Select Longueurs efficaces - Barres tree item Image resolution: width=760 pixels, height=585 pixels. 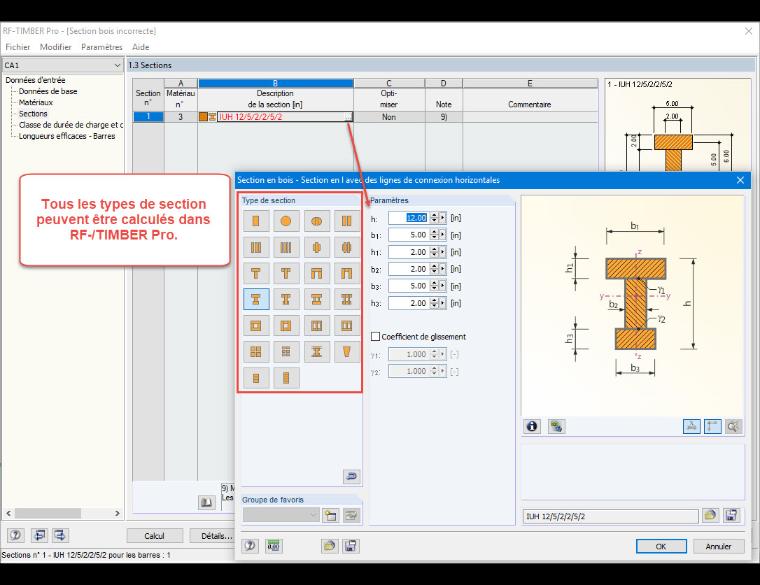click(x=67, y=136)
